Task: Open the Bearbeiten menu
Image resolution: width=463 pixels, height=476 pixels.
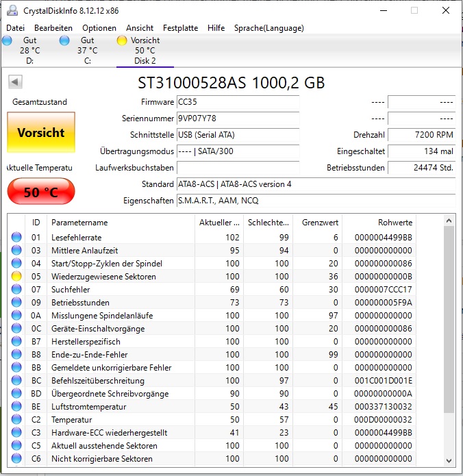Action: coord(53,28)
